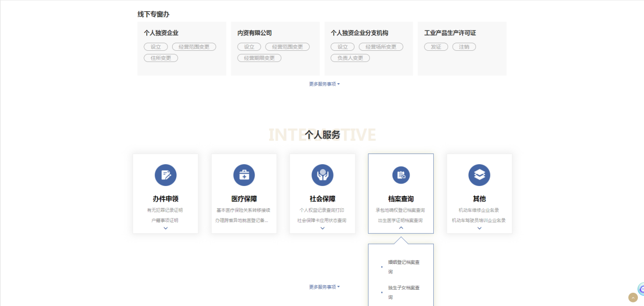Screen dimensions: 644x306
Task: Open 社会保障卡应用状态查询 link
Action: tap(322, 221)
